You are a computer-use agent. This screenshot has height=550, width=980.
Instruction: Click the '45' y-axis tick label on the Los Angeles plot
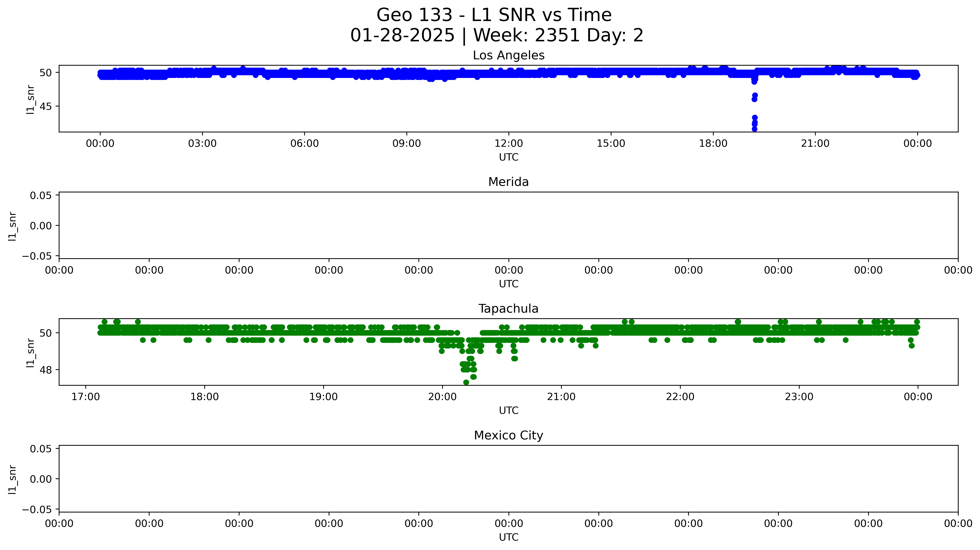pos(46,106)
